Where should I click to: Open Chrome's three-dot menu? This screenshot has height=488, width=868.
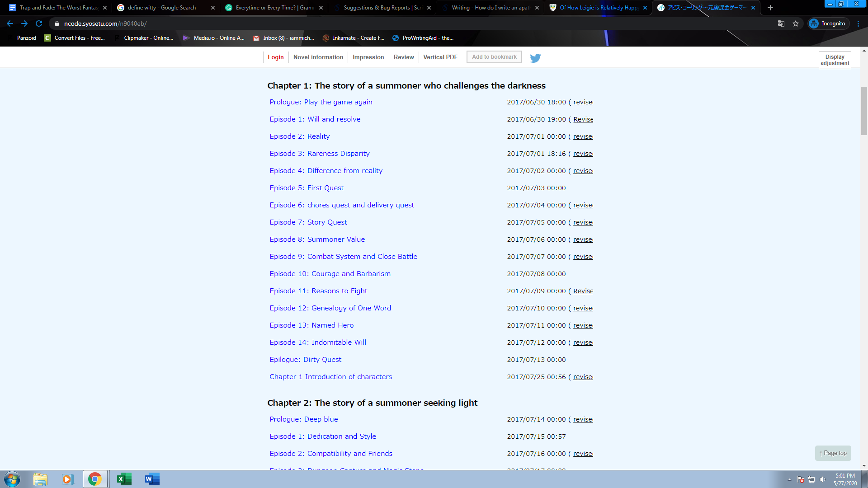[x=858, y=23]
